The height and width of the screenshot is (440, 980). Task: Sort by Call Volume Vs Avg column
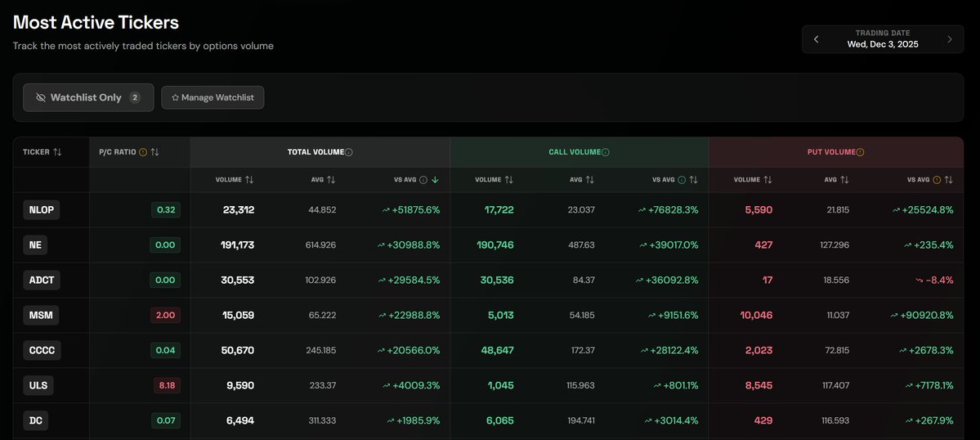(694, 179)
